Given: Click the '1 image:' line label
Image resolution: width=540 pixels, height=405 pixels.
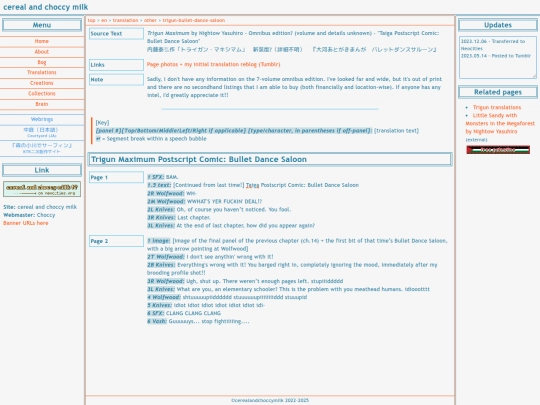Looking at the screenshot, I should coord(159,241).
